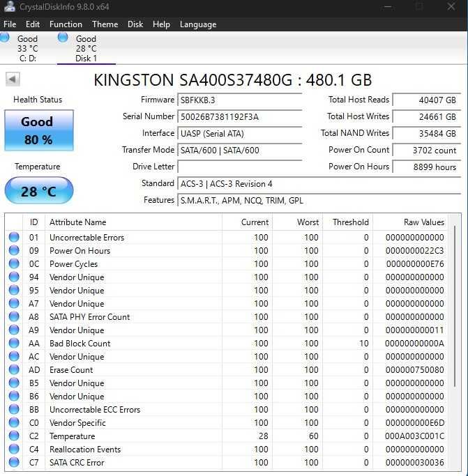Click Total Host Reads value 40407 GB
The image size is (468, 476).
click(427, 100)
